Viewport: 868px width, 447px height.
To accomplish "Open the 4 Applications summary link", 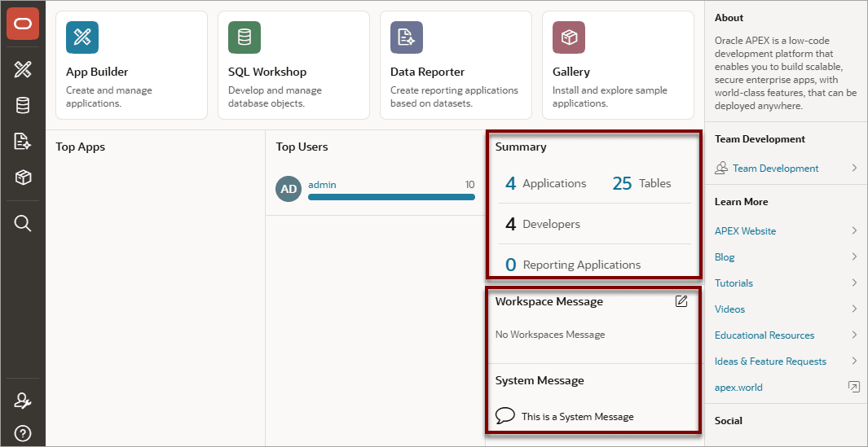I will [546, 183].
